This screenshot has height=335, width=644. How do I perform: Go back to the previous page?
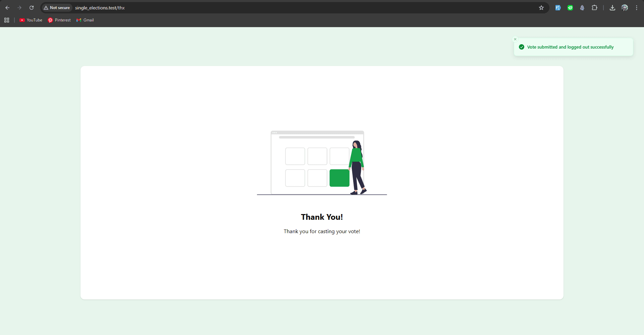[x=7, y=8]
